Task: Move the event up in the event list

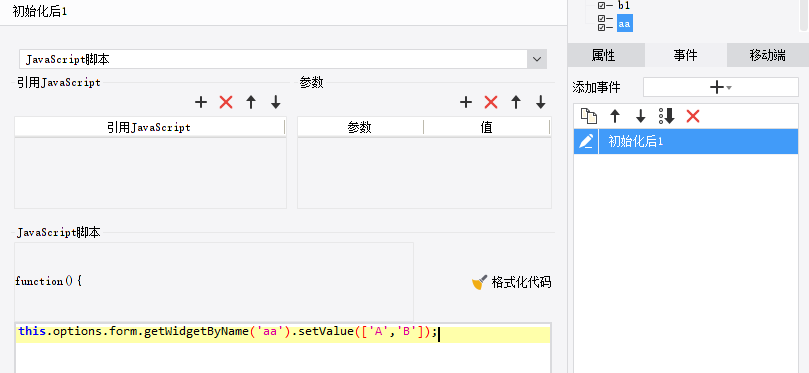Action: [x=615, y=116]
